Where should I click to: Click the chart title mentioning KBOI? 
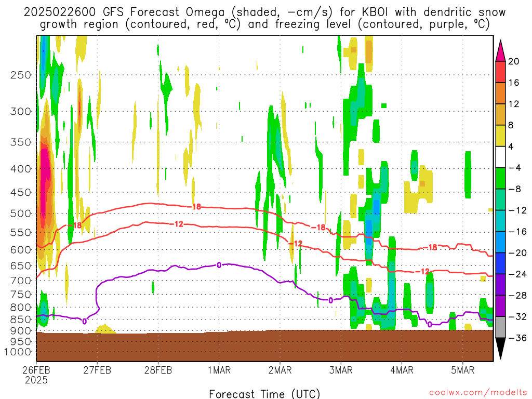[x=264, y=18]
